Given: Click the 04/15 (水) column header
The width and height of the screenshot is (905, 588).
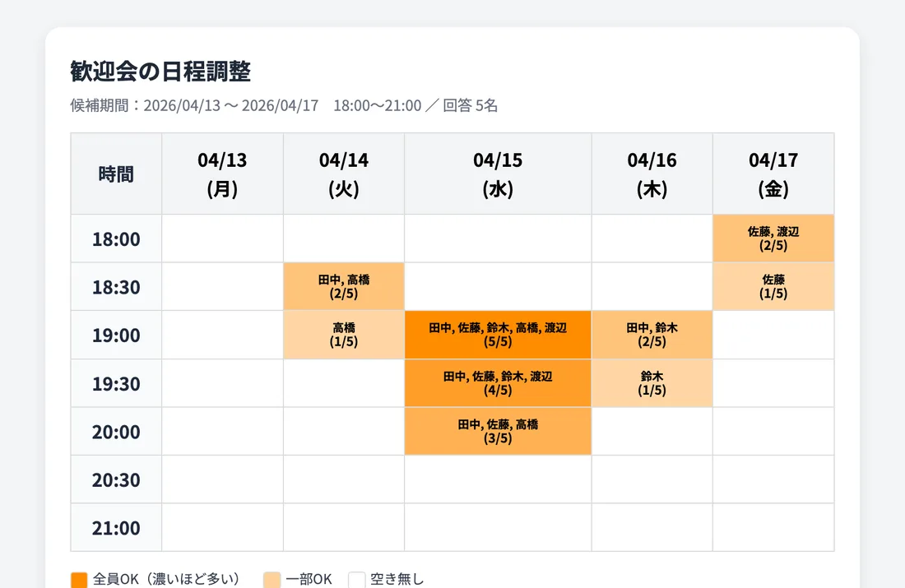Looking at the screenshot, I should (498, 174).
